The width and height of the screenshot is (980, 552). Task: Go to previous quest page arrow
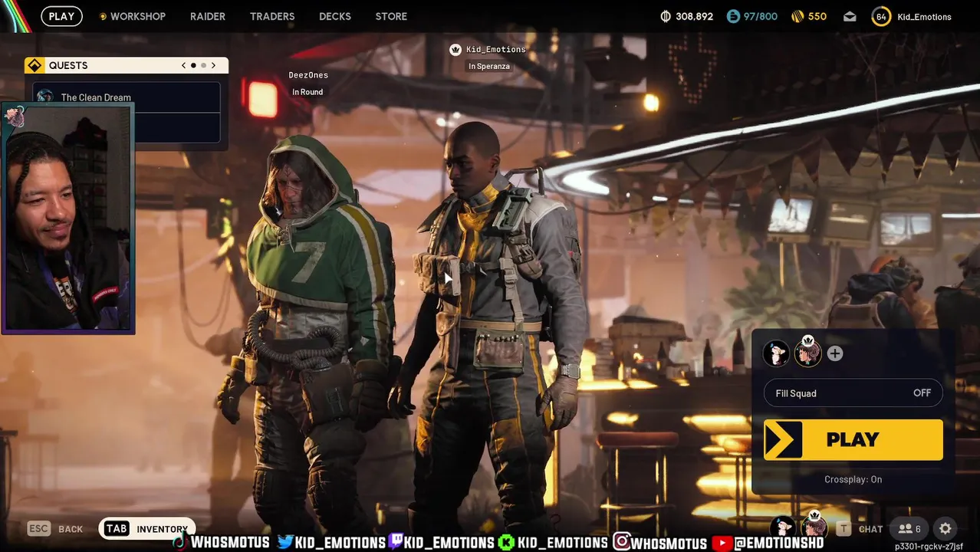183,65
